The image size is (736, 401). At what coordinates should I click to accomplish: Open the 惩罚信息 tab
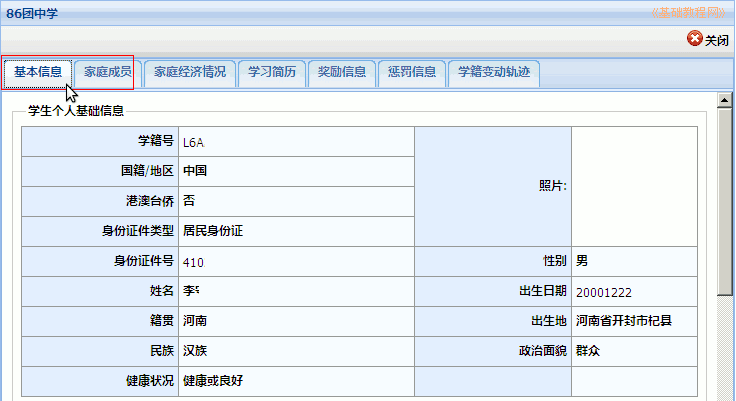point(412,73)
